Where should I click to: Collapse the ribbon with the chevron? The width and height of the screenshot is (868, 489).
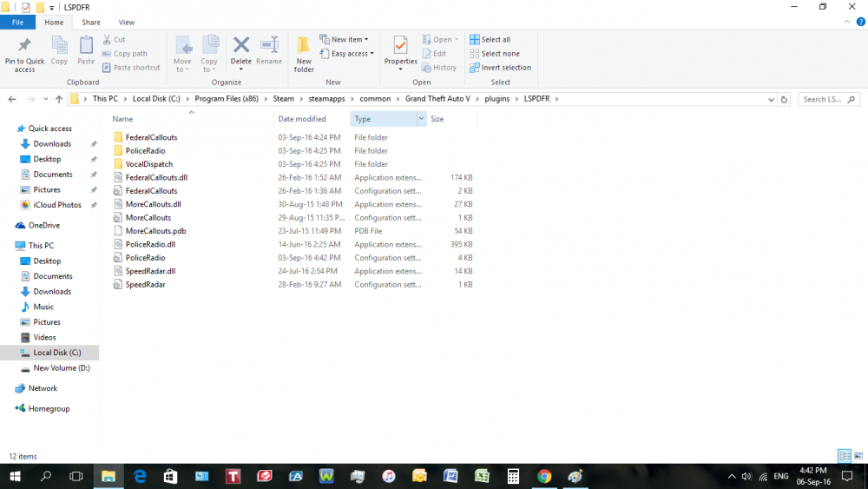click(x=847, y=23)
